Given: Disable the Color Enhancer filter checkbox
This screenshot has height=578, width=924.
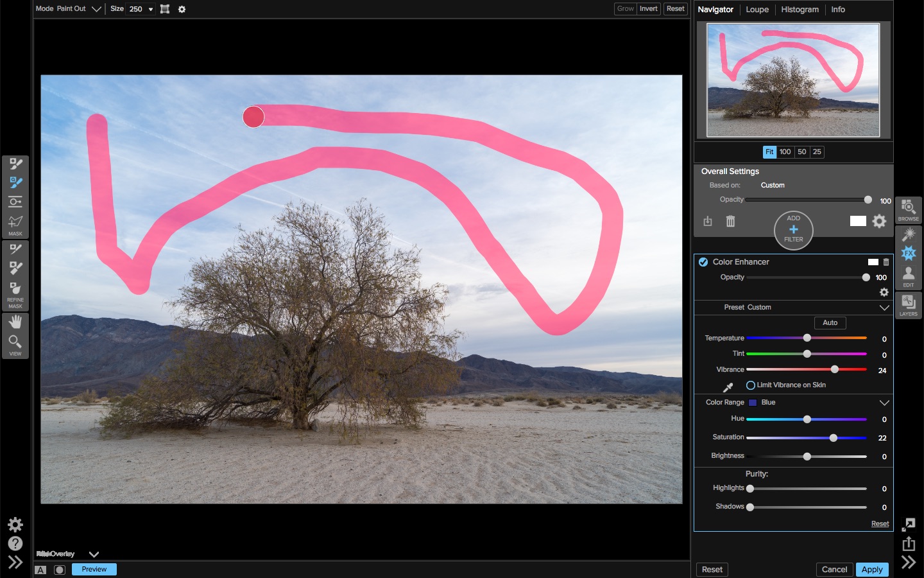Looking at the screenshot, I should coord(703,262).
